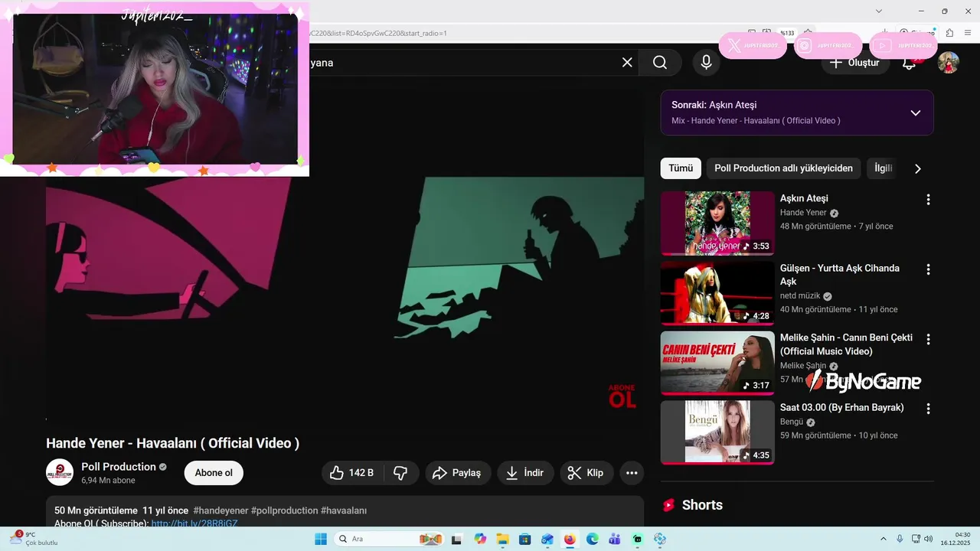Click the Ara taskbar search box
This screenshot has width=980, height=551.
(x=390, y=539)
